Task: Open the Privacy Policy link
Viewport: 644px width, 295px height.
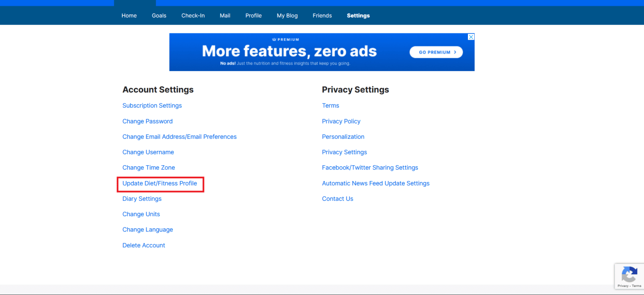Action: pyautogui.click(x=341, y=121)
